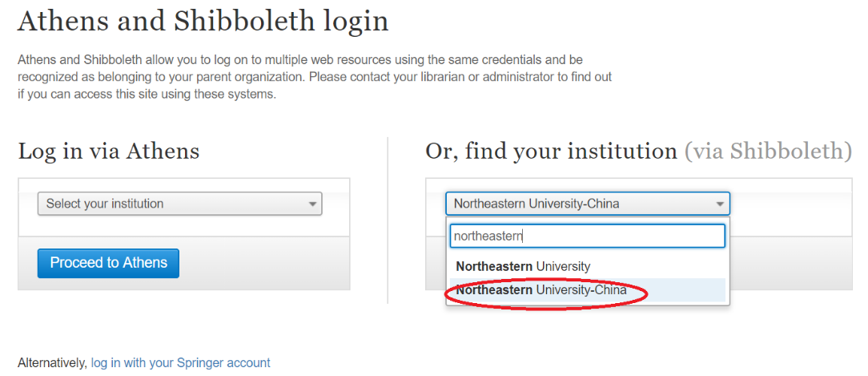Click the arrow on the Shibboleth institution selector

(720, 204)
